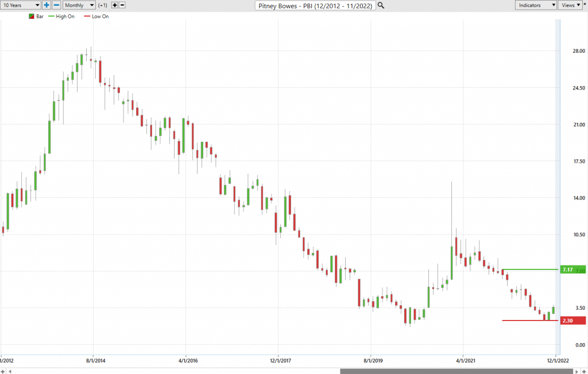Click the right scroll arrow of horizontal scrollbar
The width and height of the screenshot is (588, 374).
577,371
